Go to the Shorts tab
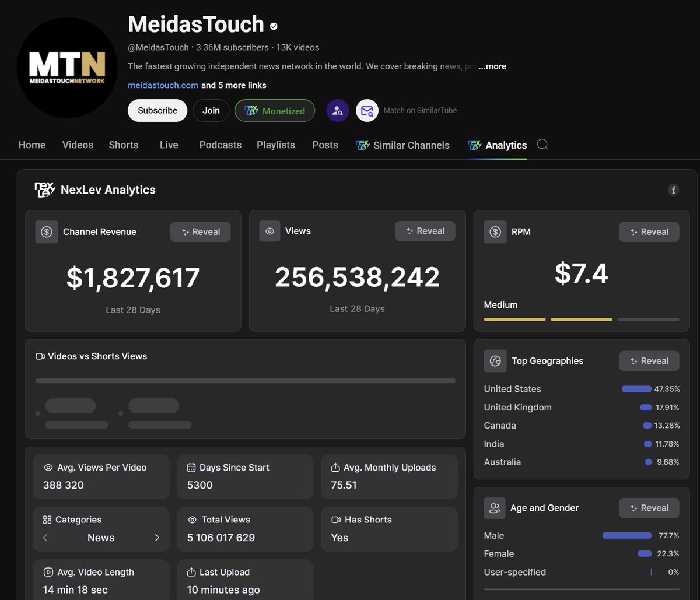700x600 pixels. [x=124, y=145]
